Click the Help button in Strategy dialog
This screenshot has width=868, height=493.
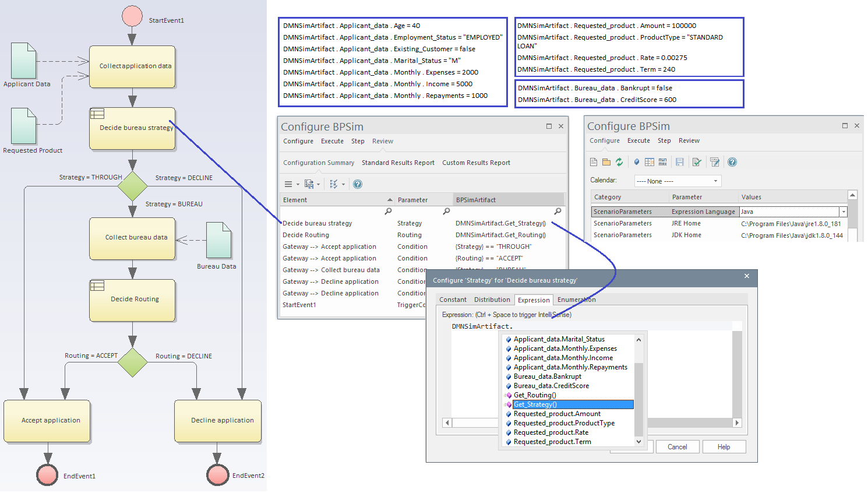(x=724, y=447)
